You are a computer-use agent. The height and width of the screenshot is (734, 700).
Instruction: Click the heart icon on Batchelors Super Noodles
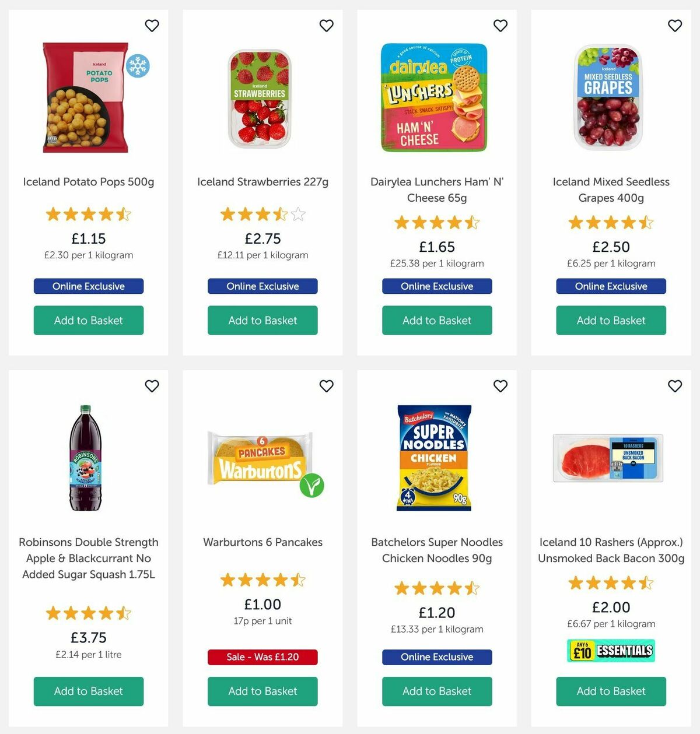(x=500, y=386)
